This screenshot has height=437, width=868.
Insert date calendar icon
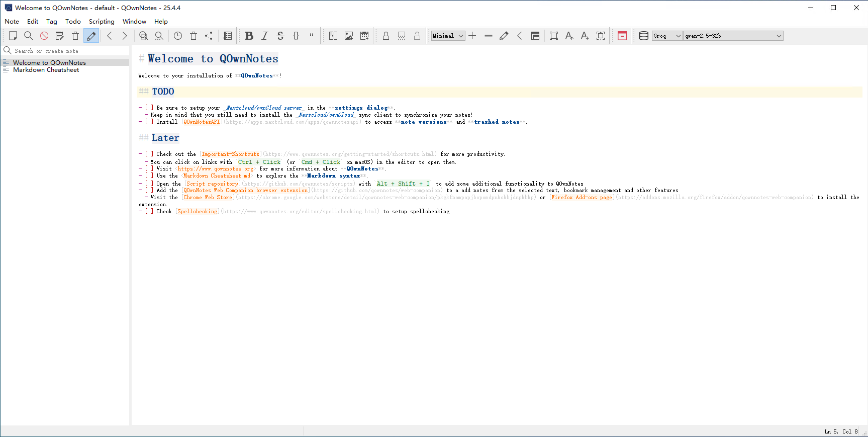[364, 36]
